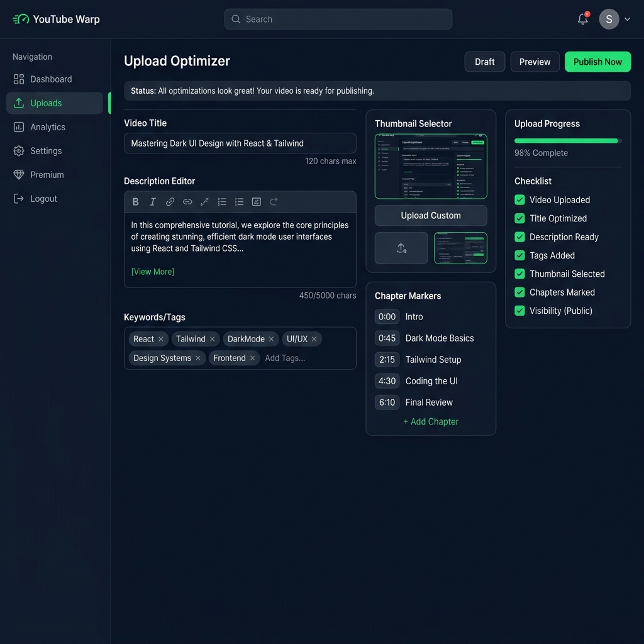Click the upload thumbnail icon tile
Screen dimensions: 644x644
(x=401, y=248)
